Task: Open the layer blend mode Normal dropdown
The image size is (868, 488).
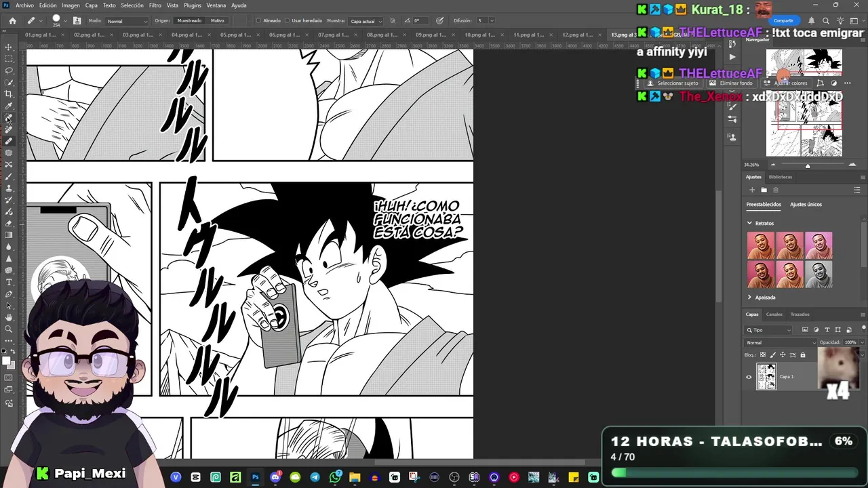Action: tap(781, 342)
